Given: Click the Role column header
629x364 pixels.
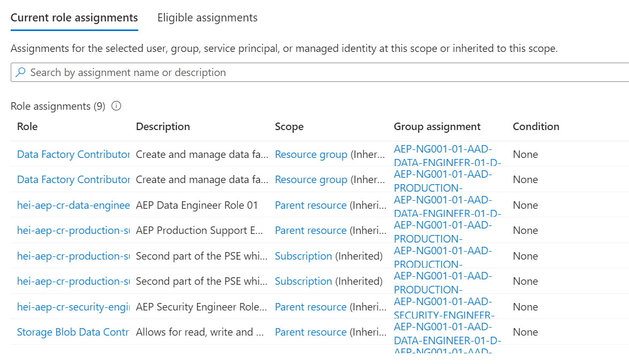Looking at the screenshot, I should point(27,126).
